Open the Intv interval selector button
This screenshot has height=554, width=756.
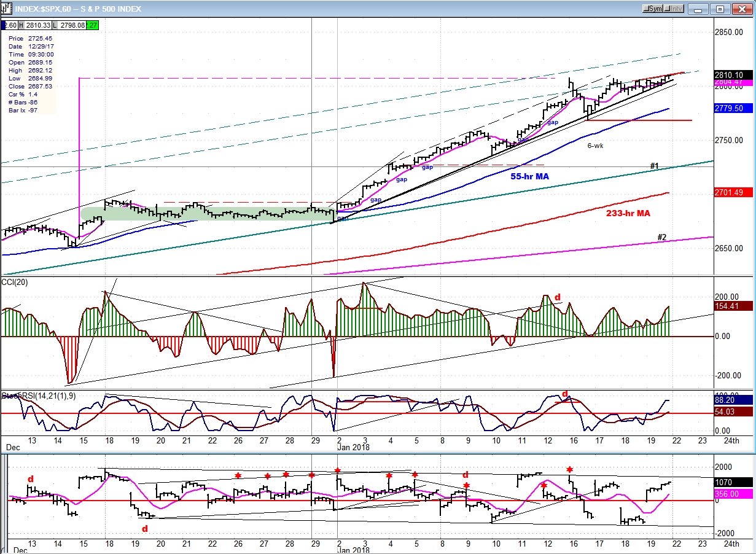click(x=674, y=9)
